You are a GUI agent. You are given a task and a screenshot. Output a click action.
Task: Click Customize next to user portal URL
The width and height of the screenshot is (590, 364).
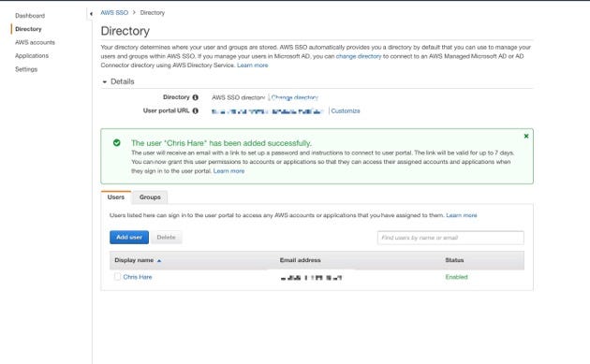(346, 111)
